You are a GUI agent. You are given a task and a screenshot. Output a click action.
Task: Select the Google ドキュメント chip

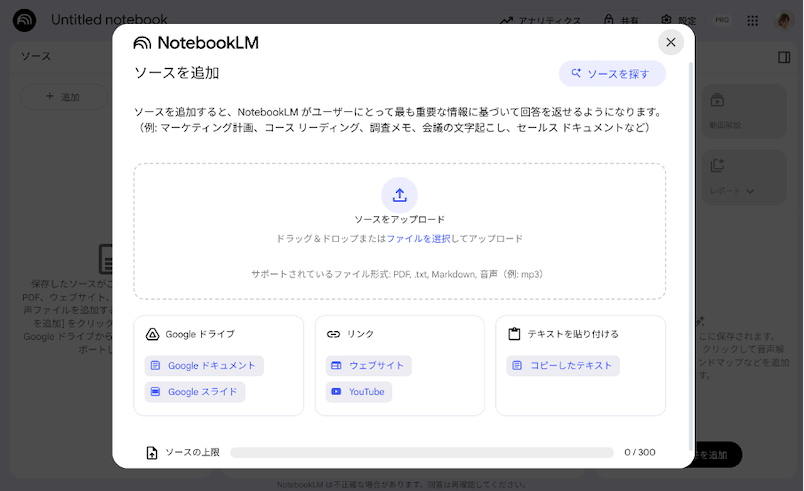[x=204, y=365]
